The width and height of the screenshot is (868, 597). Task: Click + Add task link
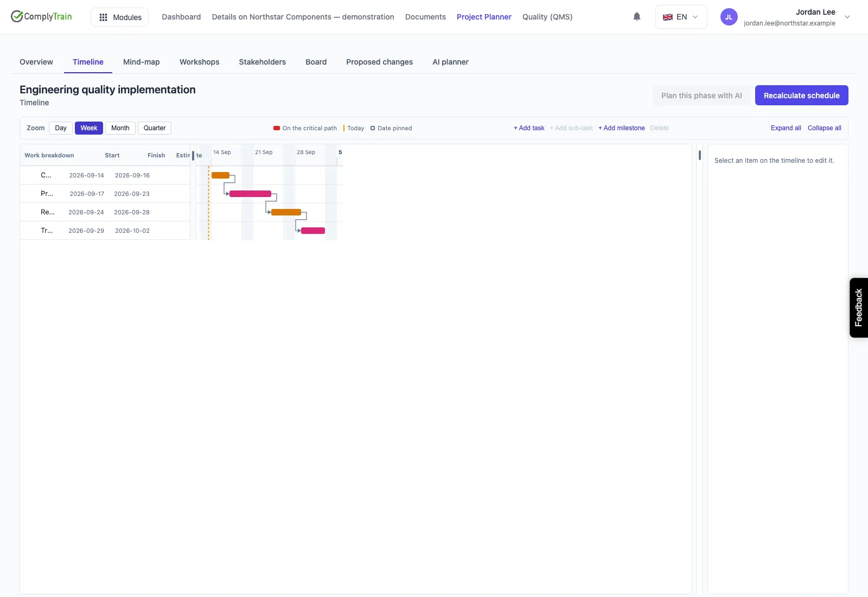coord(529,128)
